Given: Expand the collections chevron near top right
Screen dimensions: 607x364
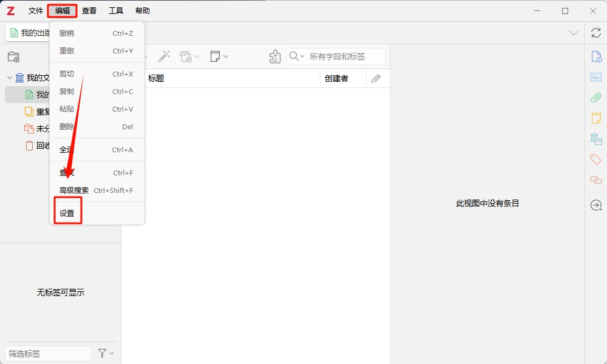Looking at the screenshot, I should coord(573,33).
